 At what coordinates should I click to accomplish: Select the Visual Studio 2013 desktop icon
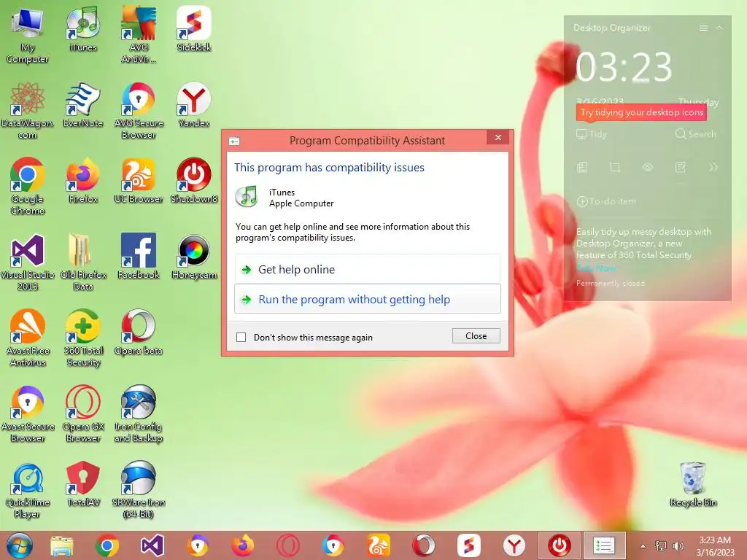click(x=27, y=262)
